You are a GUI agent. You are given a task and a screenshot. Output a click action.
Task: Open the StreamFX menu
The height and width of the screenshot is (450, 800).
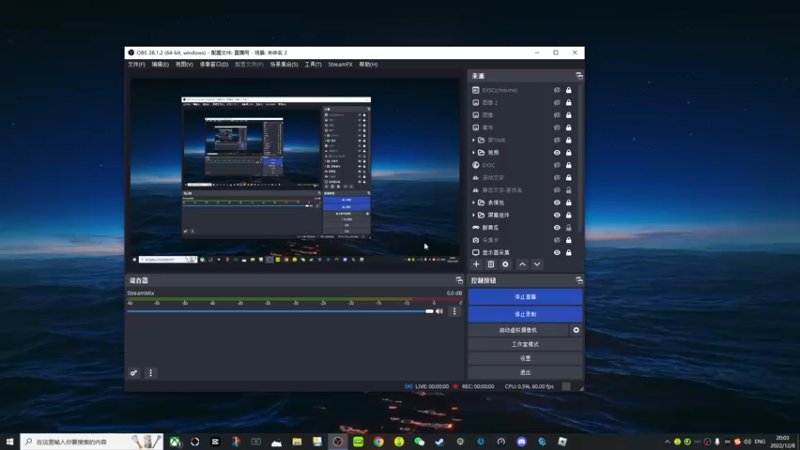pyautogui.click(x=340, y=65)
